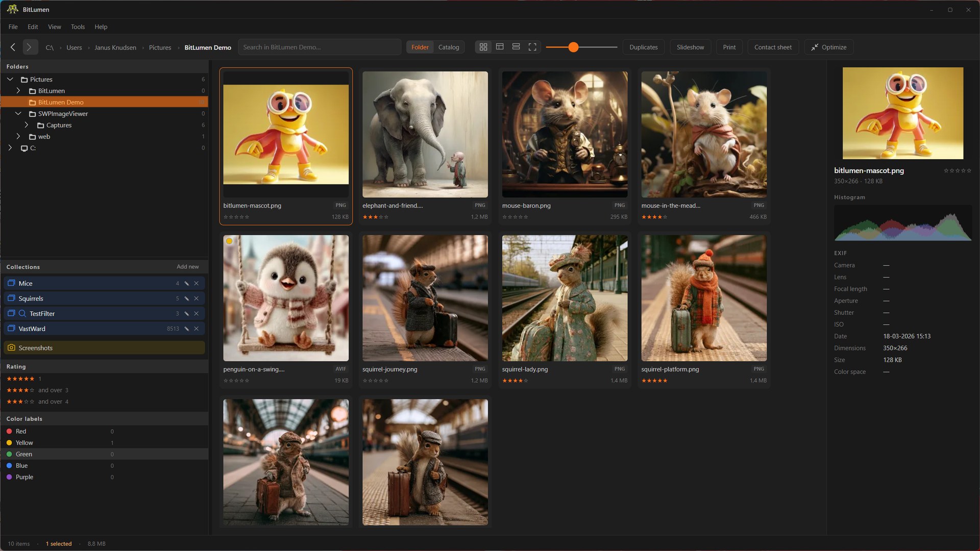Edit the Squirrels collection pencil icon
980x551 pixels.
click(187, 298)
